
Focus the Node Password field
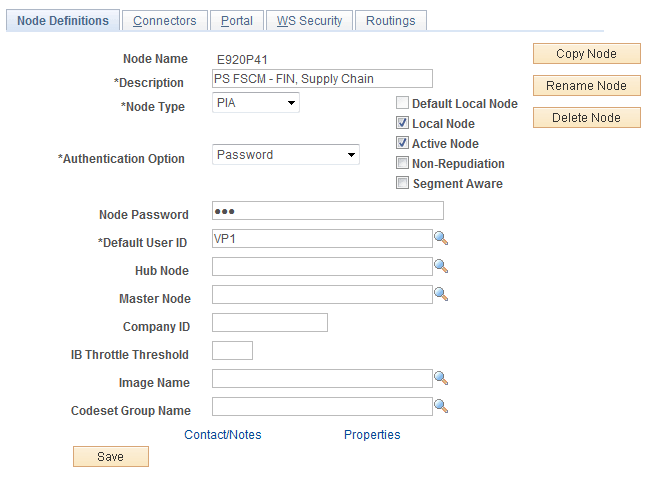coord(328,211)
